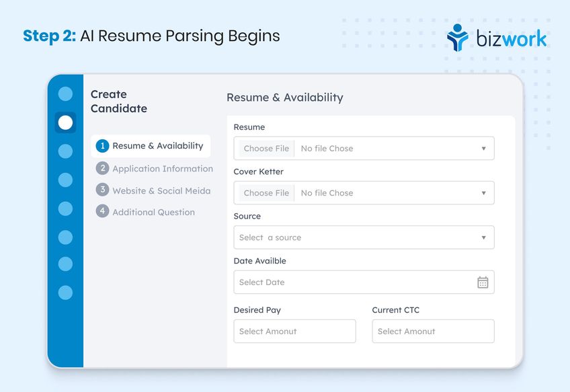Expand the Resume file dropdown arrow

(x=484, y=148)
